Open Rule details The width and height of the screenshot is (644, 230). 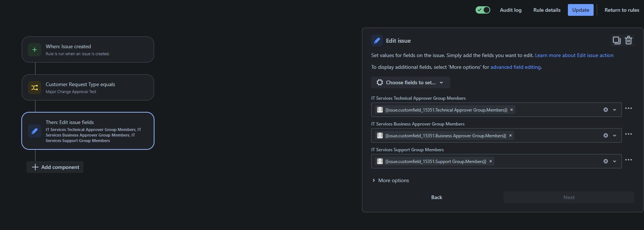(547, 10)
